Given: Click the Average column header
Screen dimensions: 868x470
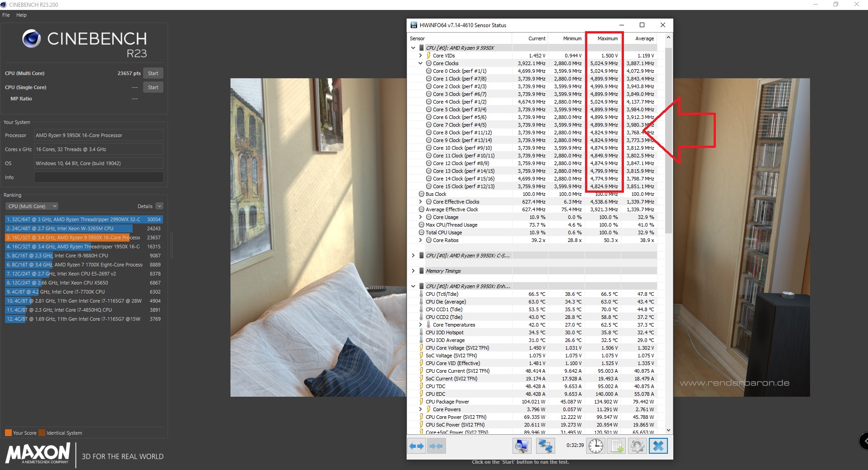Looking at the screenshot, I should tap(639, 38).
